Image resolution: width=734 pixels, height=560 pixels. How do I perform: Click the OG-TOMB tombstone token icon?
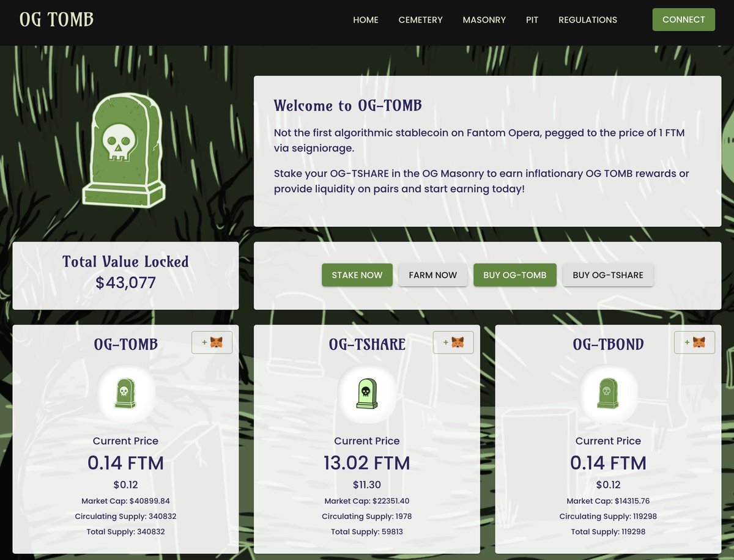click(x=125, y=394)
